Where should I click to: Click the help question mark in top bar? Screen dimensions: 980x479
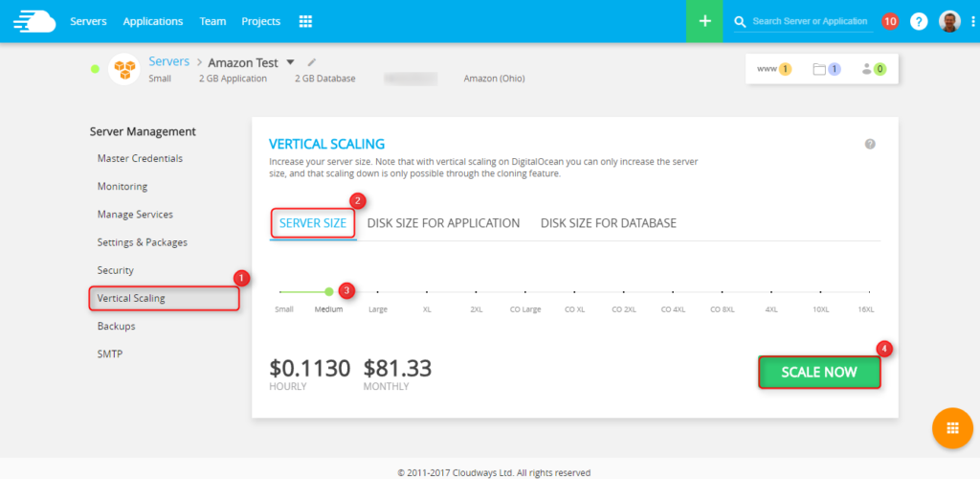click(919, 21)
